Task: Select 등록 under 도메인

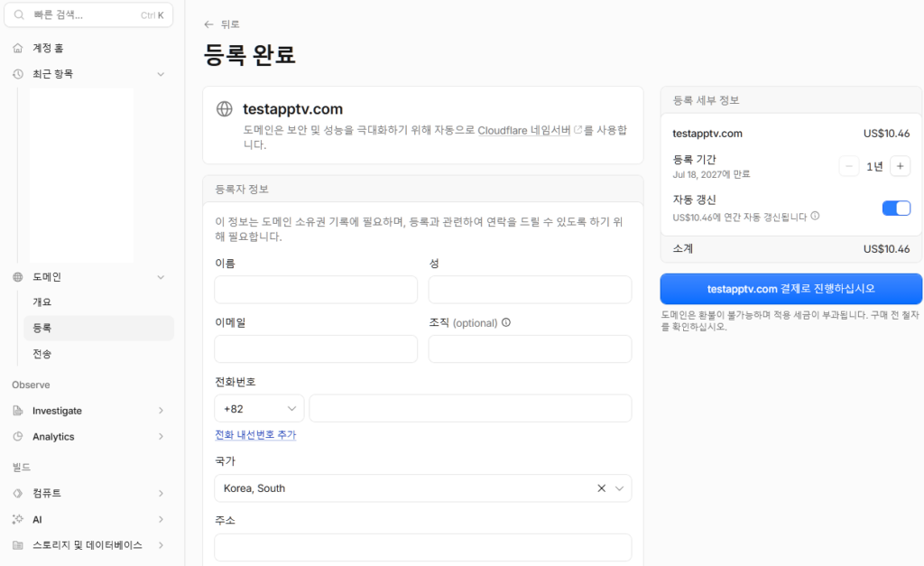Action: pos(99,328)
